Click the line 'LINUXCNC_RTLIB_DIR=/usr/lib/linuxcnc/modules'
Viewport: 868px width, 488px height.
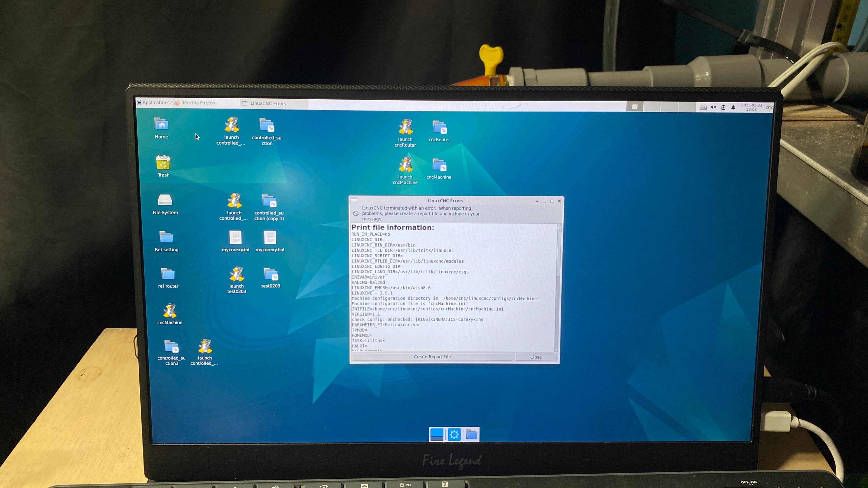coord(408,261)
